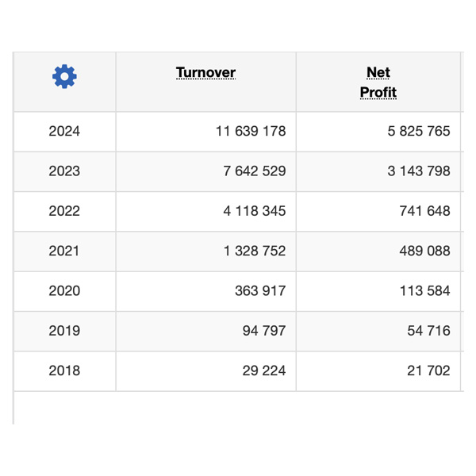Viewport: 476px width, 476px height.
Task: Click turnover value 11 639 178
Action: coord(250,131)
